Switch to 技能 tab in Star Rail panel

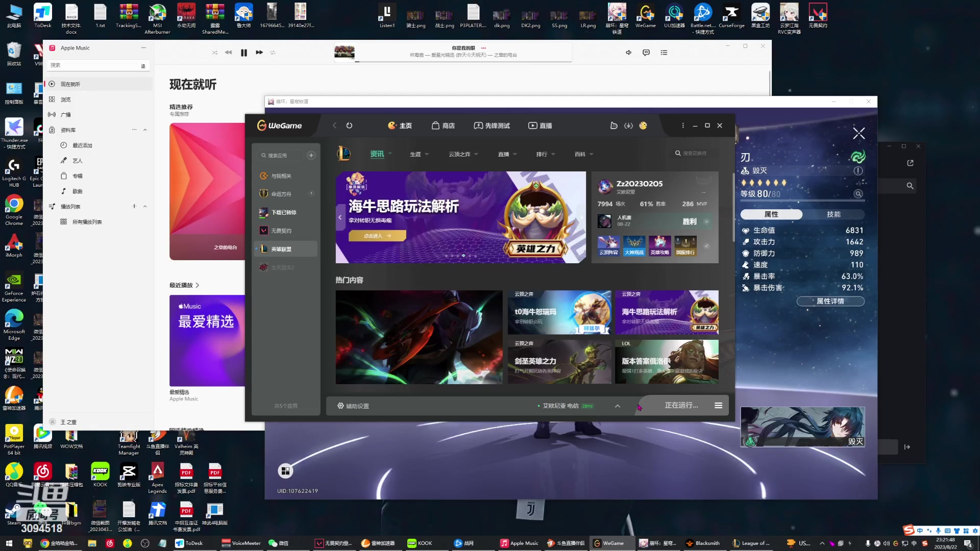[834, 214]
